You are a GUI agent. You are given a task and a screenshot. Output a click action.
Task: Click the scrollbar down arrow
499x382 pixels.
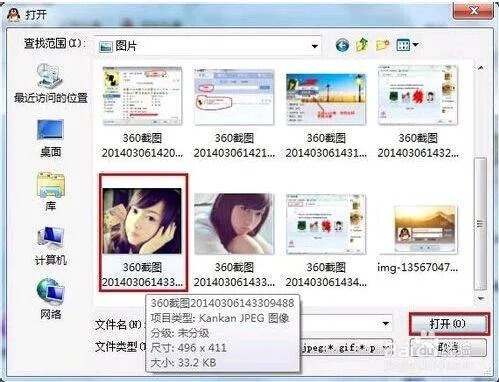(x=480, y=298)
